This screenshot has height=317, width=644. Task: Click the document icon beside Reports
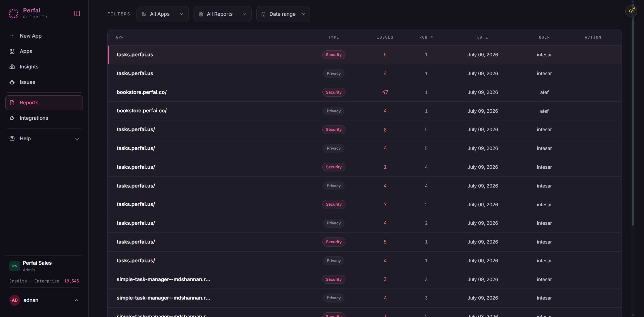tap(12, 103)
